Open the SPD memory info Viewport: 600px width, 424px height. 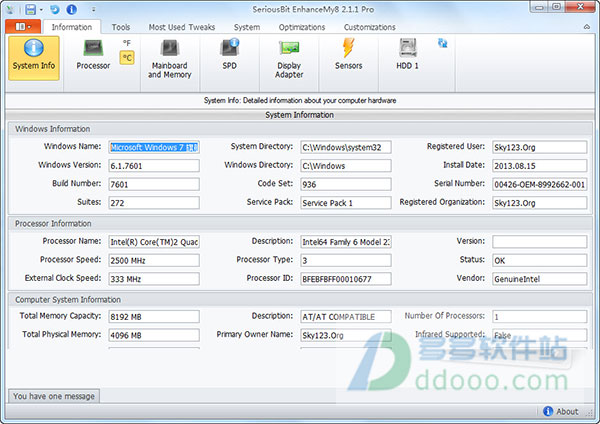pos(229,55)
